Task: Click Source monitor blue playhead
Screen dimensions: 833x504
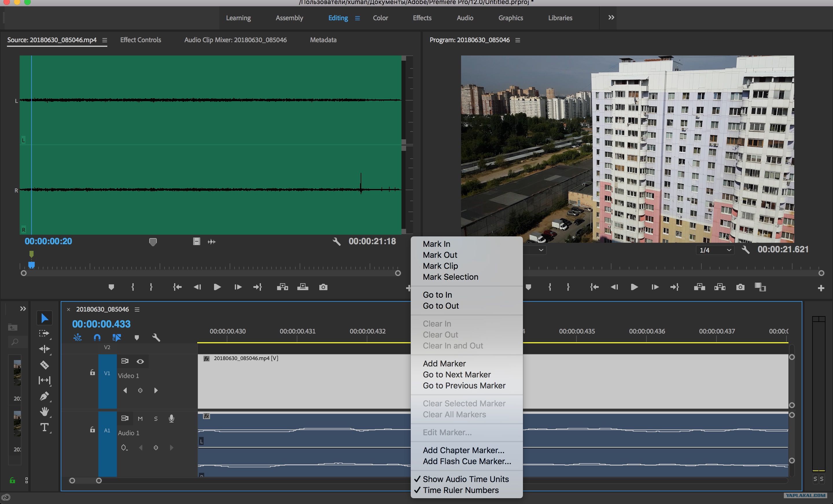Action: point(32,265)
